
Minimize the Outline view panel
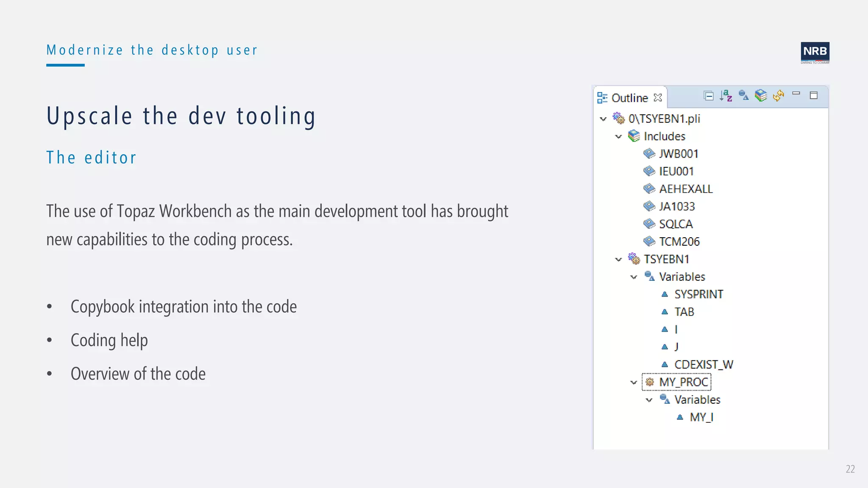pyautogui.click(x=796, y=93)
